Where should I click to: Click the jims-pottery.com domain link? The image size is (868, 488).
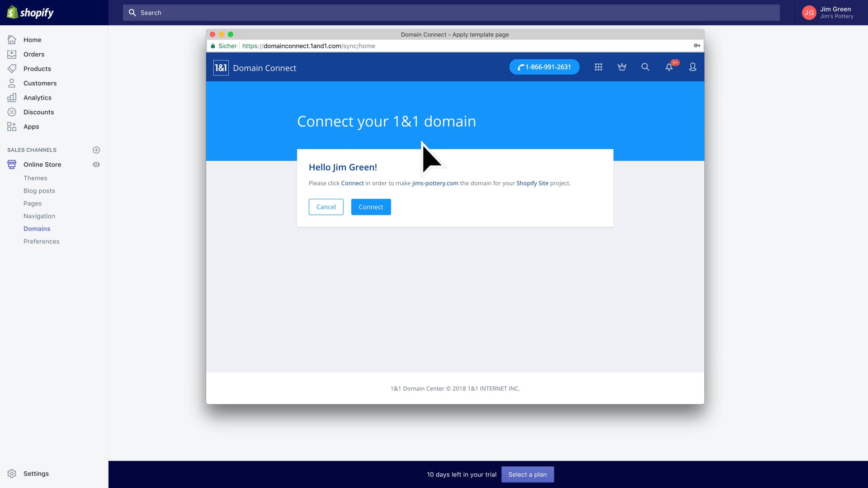[x=434, y=183]
